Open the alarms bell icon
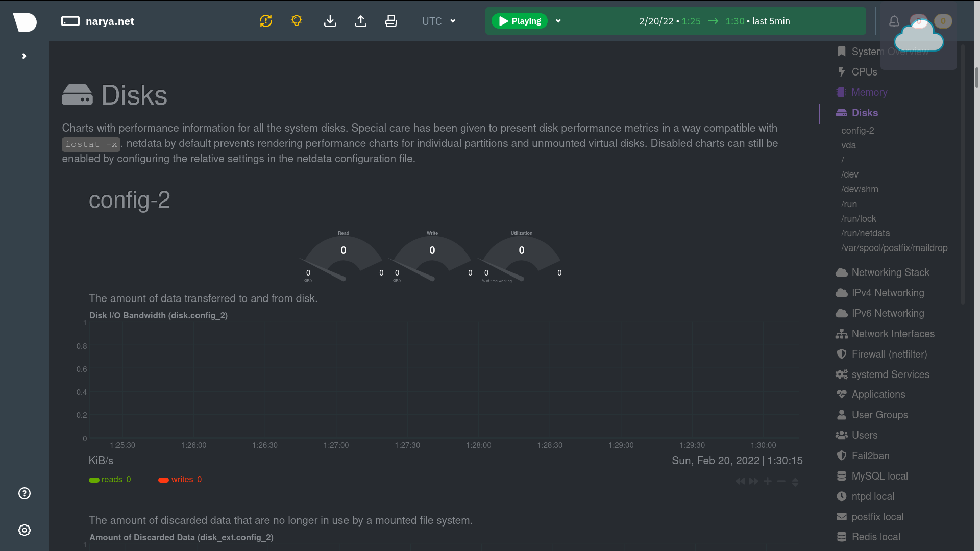Viewport: 980px width, 551px height. pyautogui.click(x=894, y=21)
